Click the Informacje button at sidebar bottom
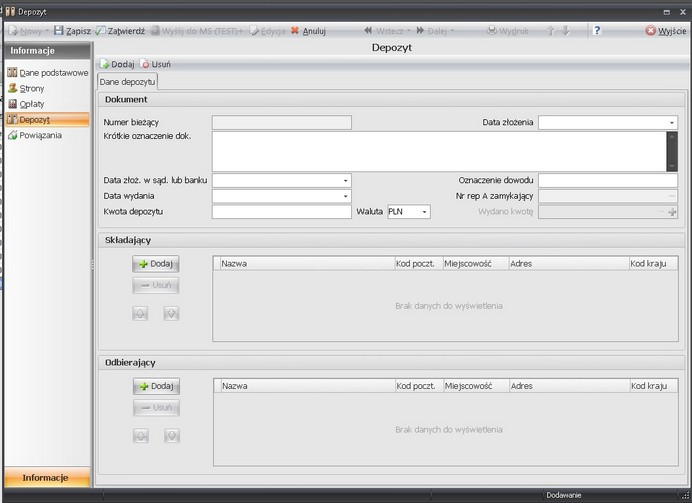This screenshot has height=503, width=692. [x=45, y=478]
